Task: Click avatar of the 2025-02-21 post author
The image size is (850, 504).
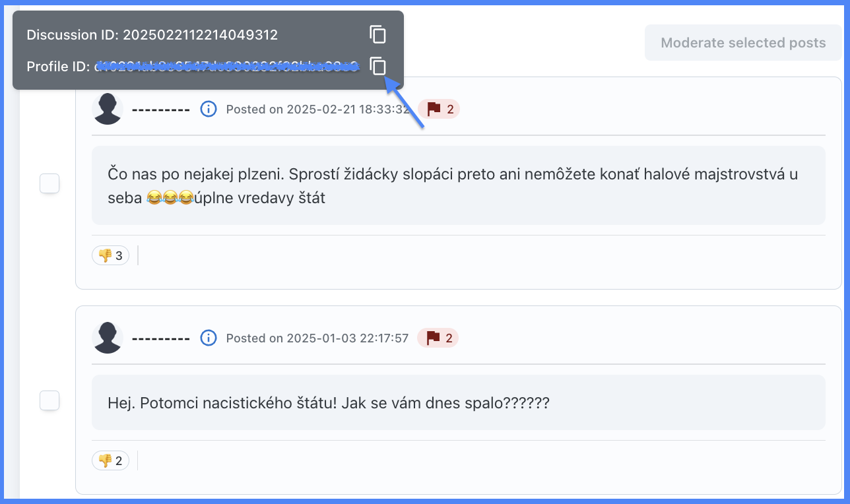Action: point(108,109)
